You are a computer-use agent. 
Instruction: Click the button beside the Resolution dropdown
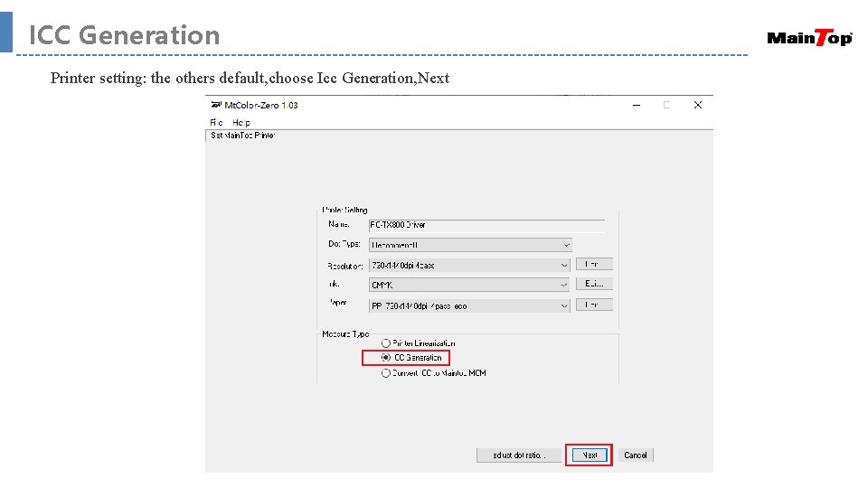[x=594, y=264]
